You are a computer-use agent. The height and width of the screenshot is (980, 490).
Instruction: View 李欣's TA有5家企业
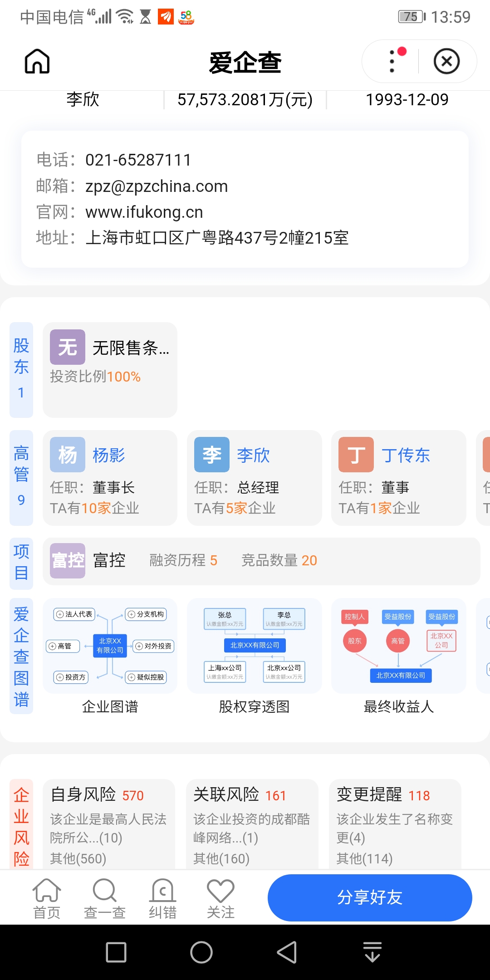coord(235,508)
